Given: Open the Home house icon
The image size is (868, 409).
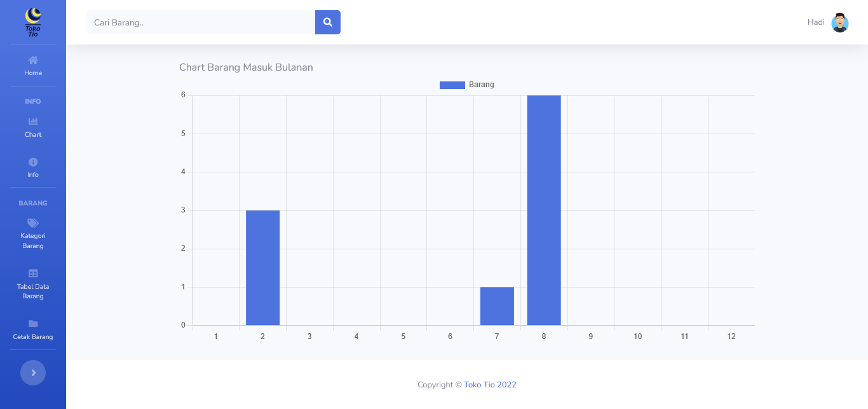Looking at the screenshot, I should [33, 60].
